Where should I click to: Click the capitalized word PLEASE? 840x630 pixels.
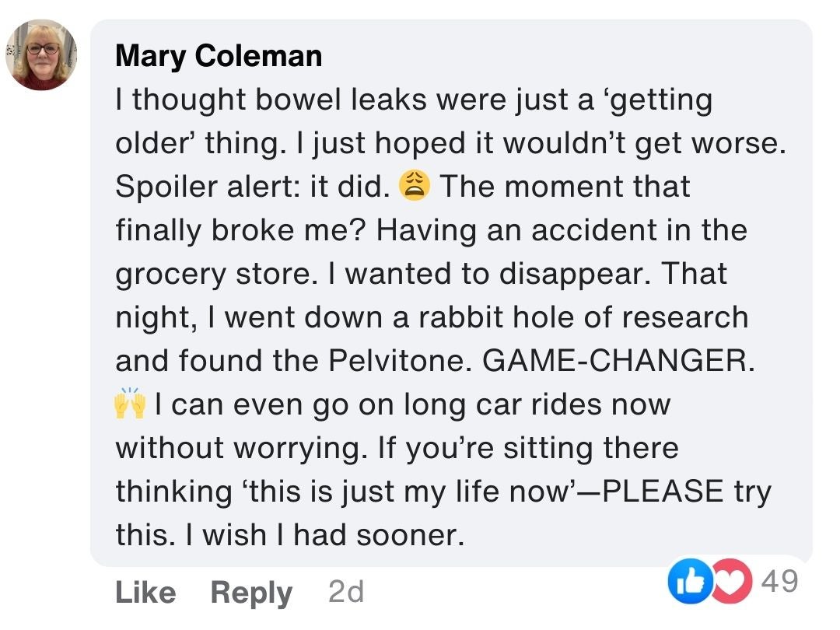[x=663, y=492]
